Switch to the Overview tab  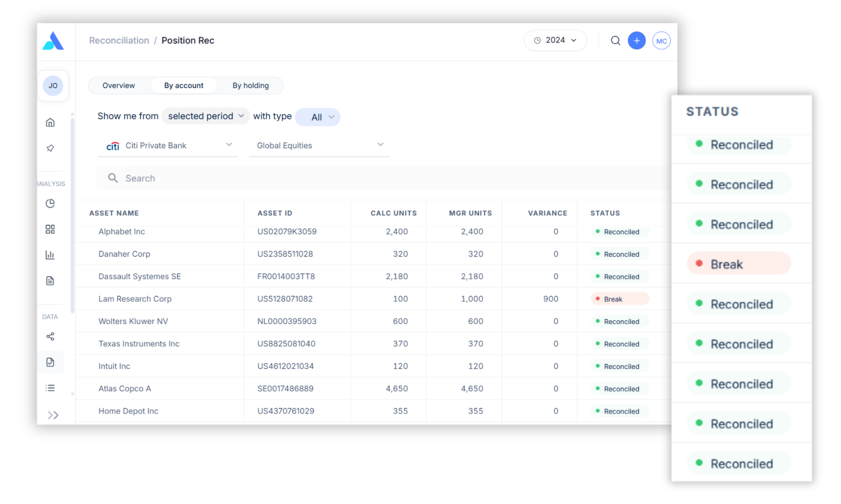(x=119, y=86)
